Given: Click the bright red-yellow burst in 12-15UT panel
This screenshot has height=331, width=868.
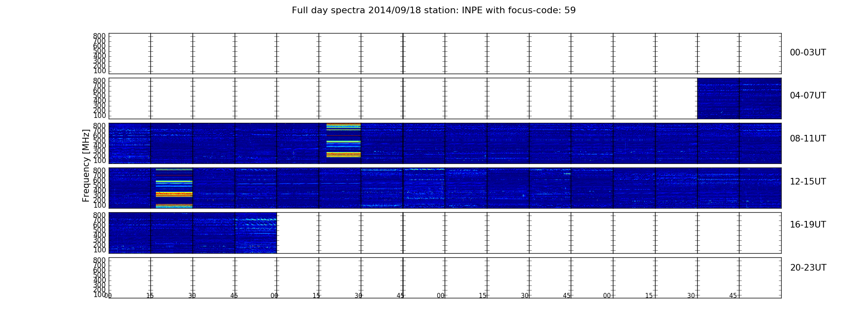Looking at the screenshot, I should click(174, 188).
